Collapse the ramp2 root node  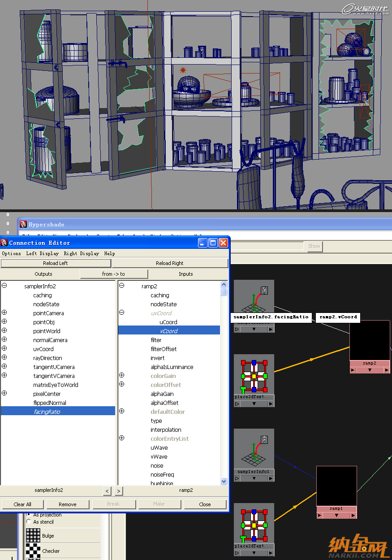(122, 286)
